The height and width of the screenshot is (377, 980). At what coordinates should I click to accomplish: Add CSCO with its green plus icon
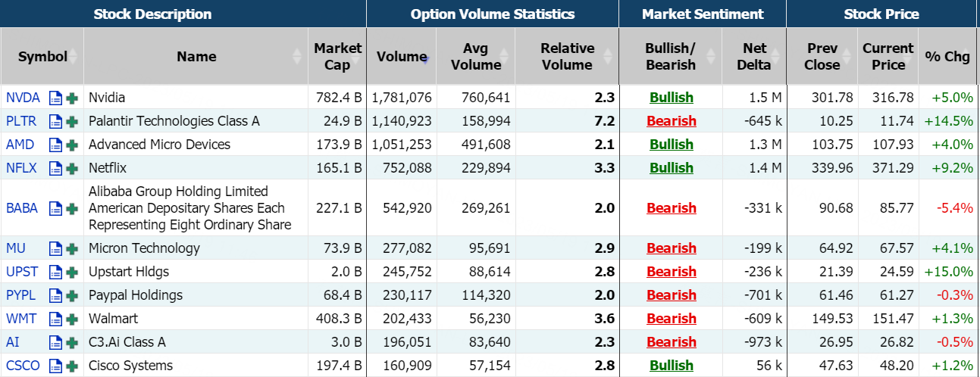(x=72, y=366)
